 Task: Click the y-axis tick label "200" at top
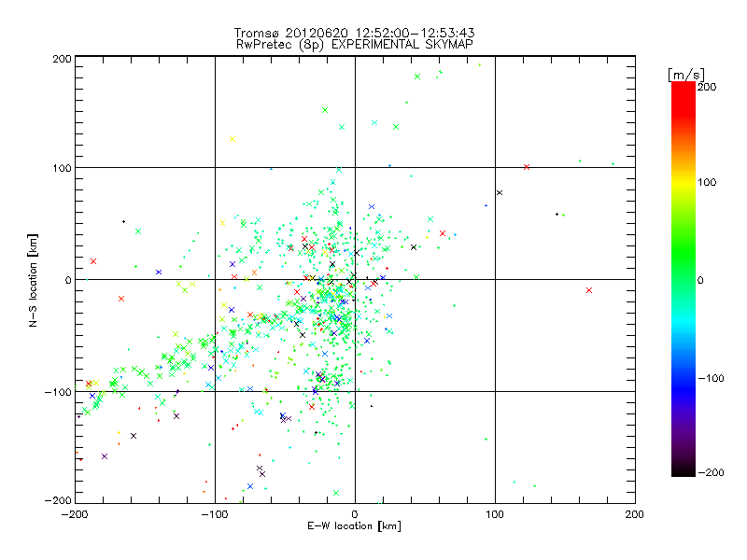coord(62,59)
